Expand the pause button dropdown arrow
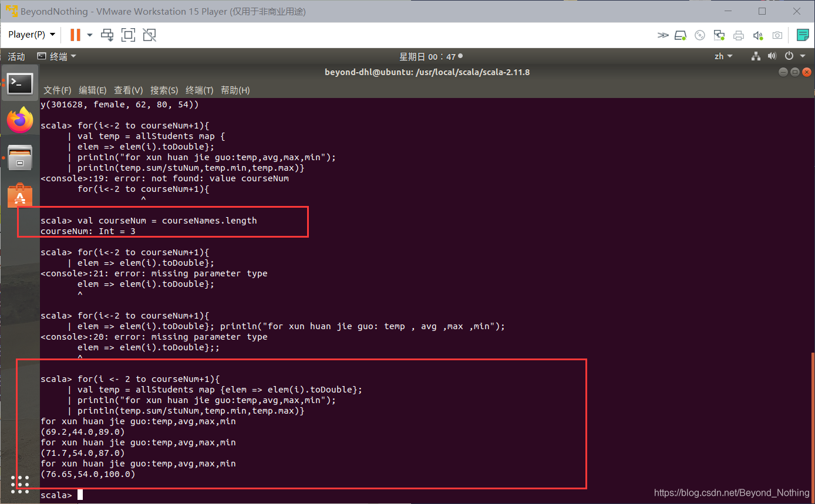 point(89,35)
